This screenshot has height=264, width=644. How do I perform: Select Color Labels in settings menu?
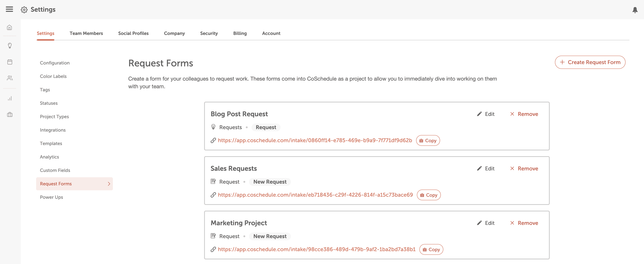53,76
